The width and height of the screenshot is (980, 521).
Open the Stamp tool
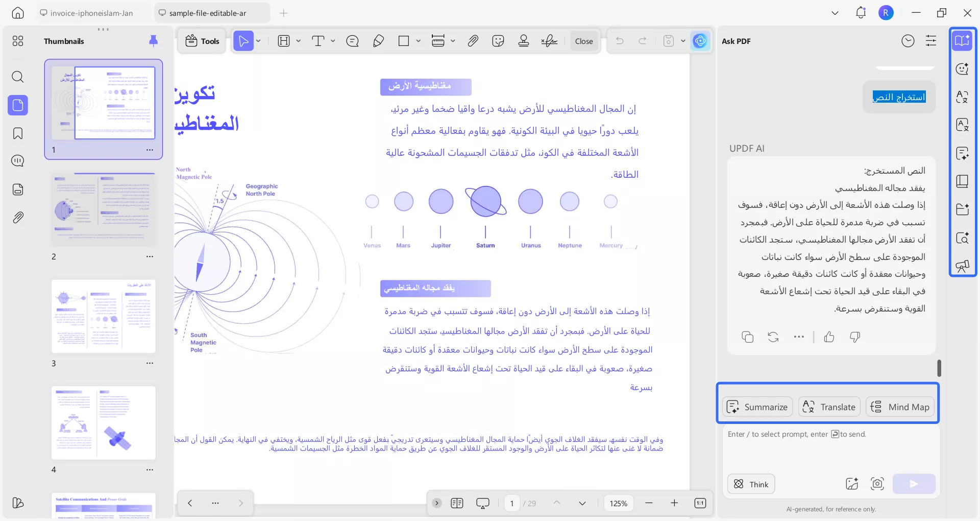click(x=523, y=41)
